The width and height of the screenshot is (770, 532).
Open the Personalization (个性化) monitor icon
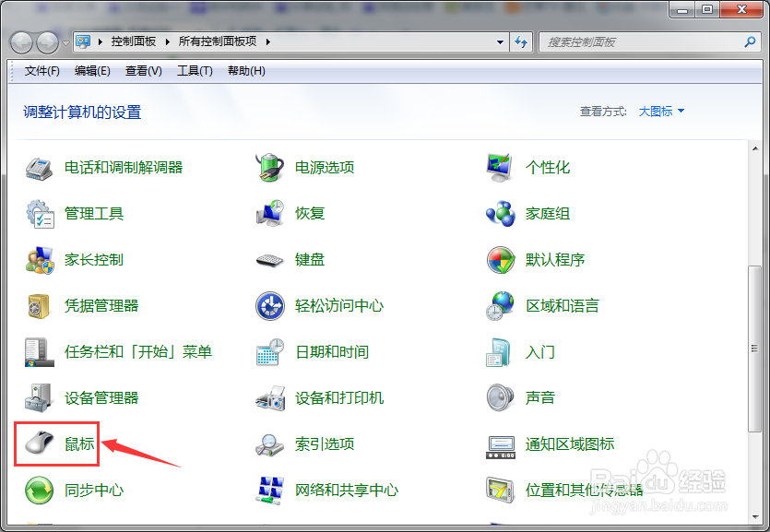500,168
